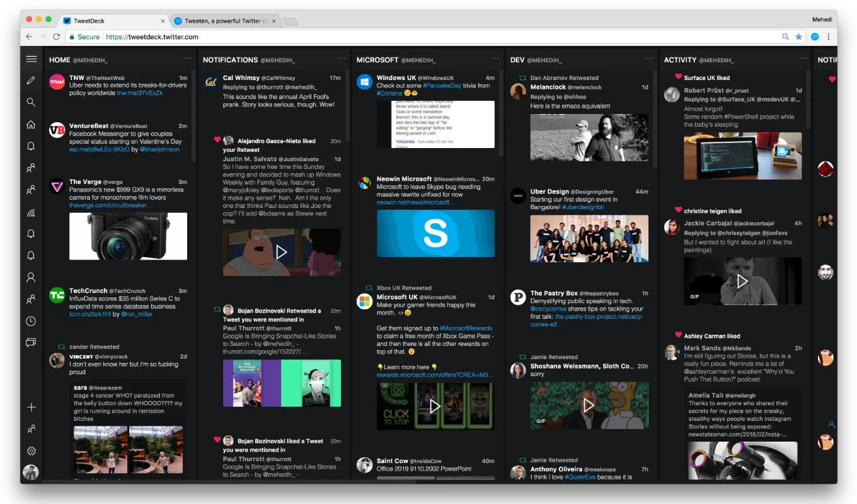Open Home column options menu
Screen dimensions: 857x504
coord(188,59)
